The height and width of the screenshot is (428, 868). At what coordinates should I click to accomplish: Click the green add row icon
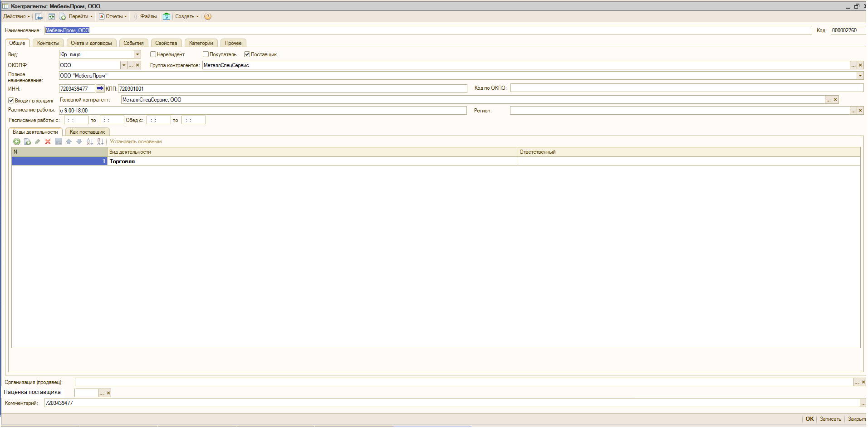point(17,142)
